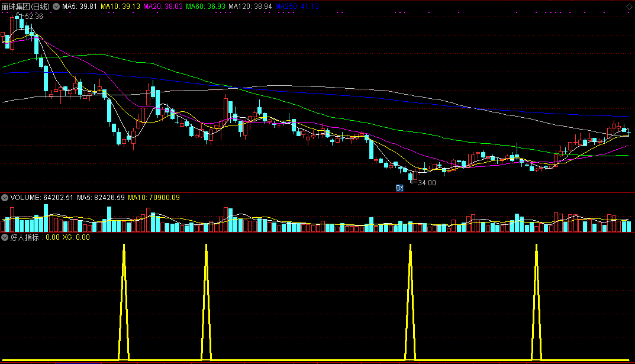Select the MA120: 38.94 label
This screenshot has width=635, height=364.
pyautogui.click(x=250, y=7)
